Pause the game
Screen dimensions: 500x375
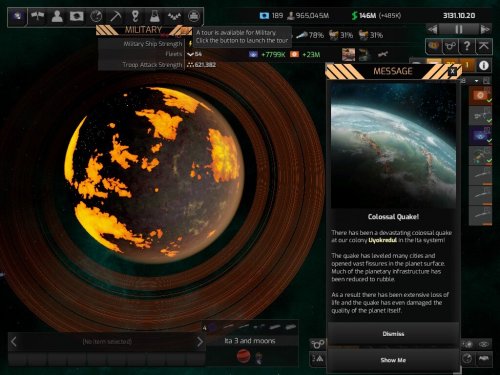[459, 30]
